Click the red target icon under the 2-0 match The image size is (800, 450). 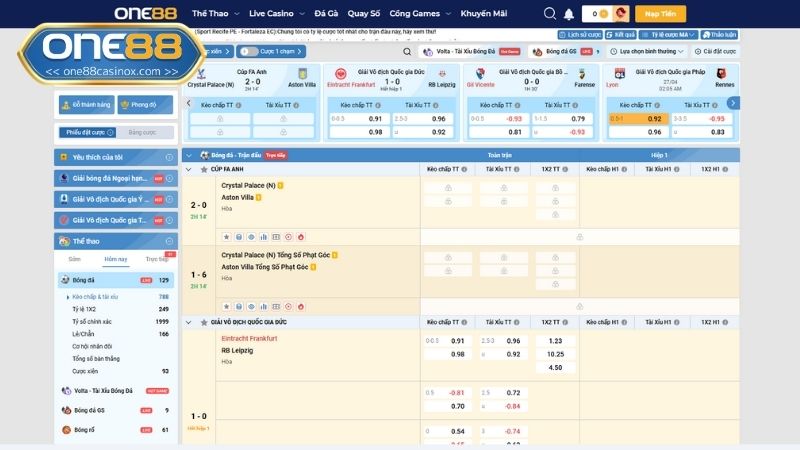pos(288,237)
